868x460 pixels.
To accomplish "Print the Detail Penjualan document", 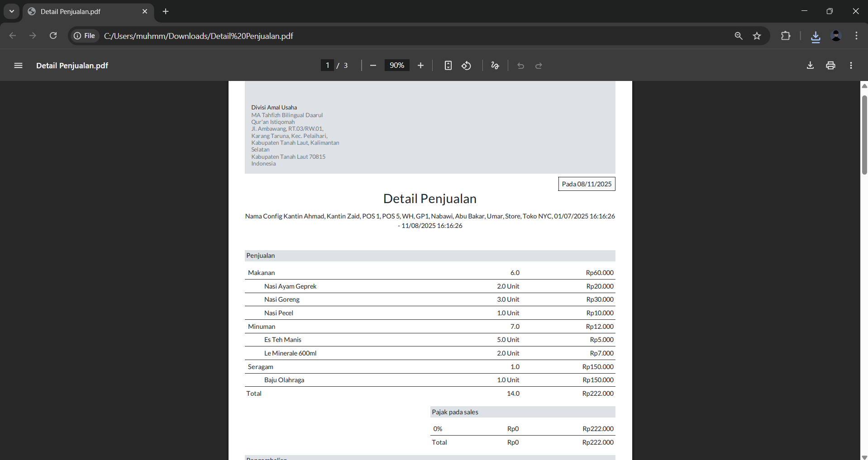I will point(830,66).
